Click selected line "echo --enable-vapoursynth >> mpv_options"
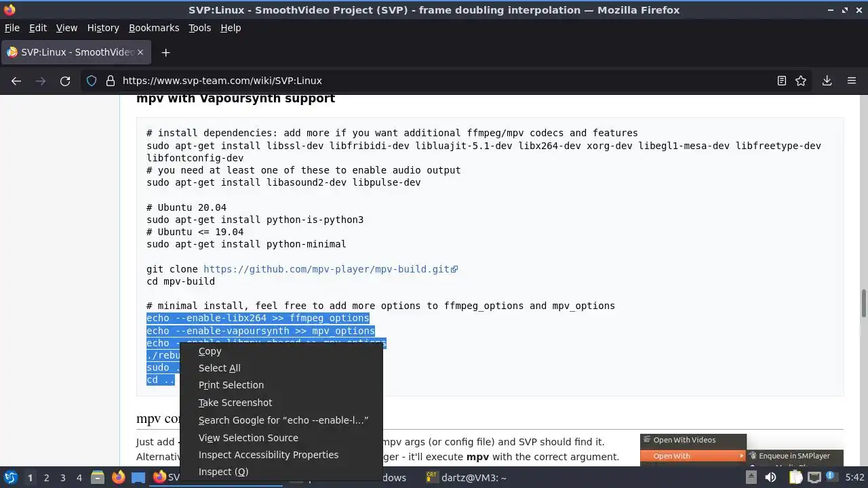 coord(260,331)
